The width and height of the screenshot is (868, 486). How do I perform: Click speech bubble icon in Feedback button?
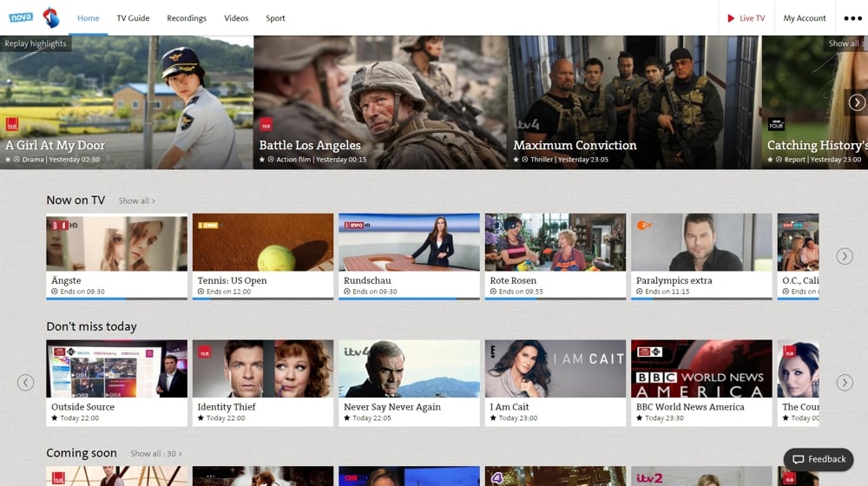(x=798, y=459)
